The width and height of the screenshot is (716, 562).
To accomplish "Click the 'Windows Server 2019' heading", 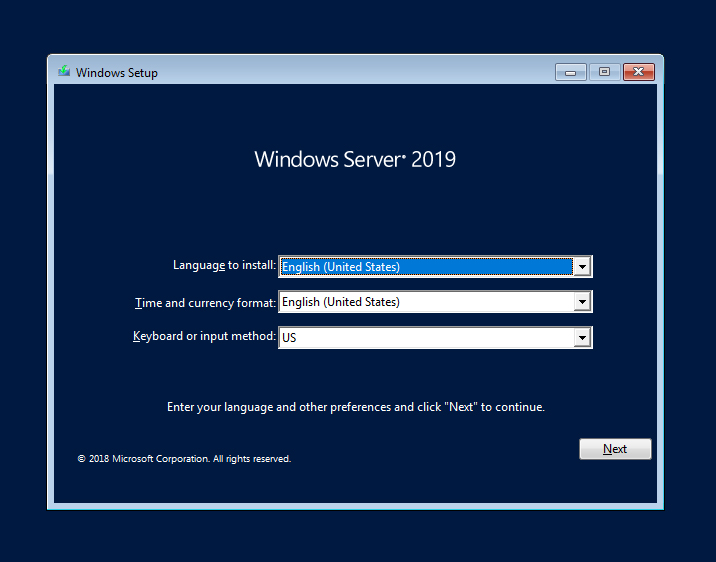I will coord(355,159).
